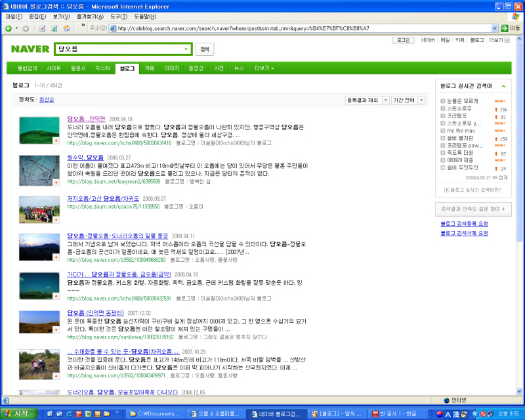Image resolution: width=525 pixels, height=420 pixels.
Task: Open the 편집(E) menu
Action: point(37,16)
